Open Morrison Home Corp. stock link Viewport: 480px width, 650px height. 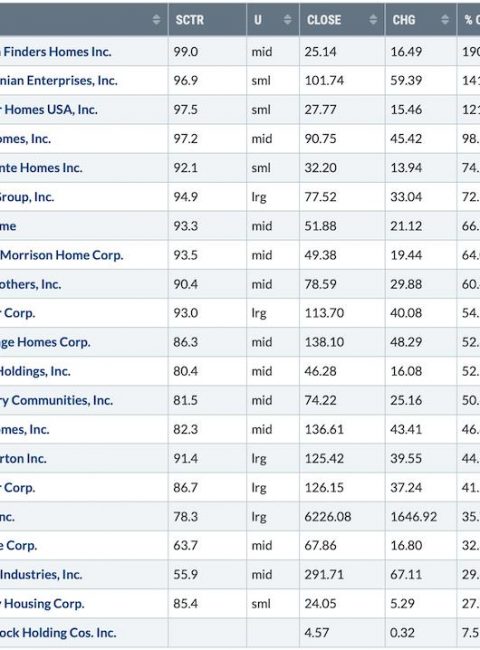pyautogui.click(x=61, y=255)
